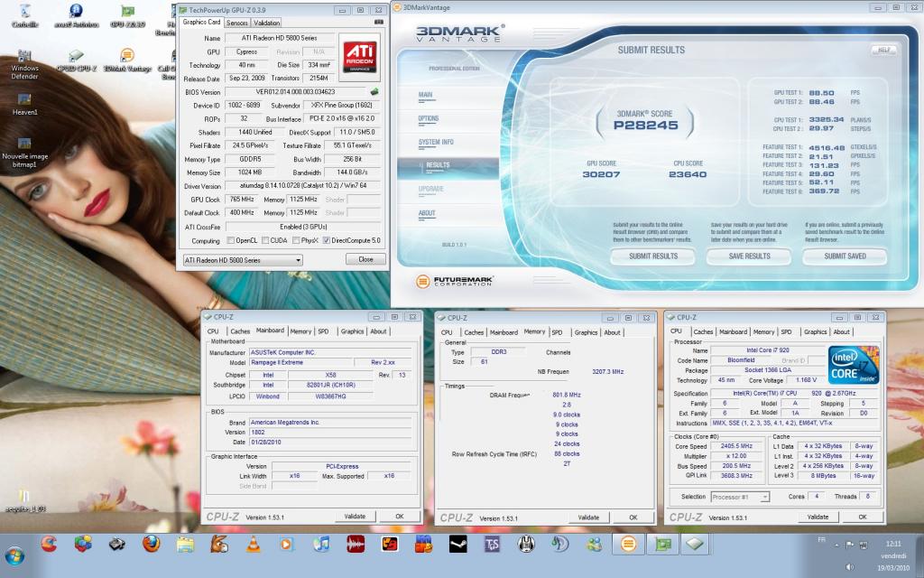This screenshot has height=578, width=924.
Task: Launch Firefox from the taskbar
Action: (152, 544)
